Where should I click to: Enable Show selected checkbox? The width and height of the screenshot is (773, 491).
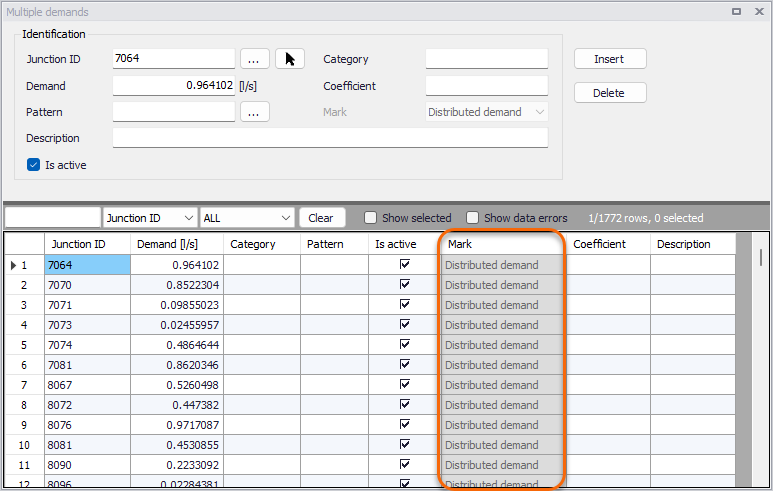pos(371,217)
